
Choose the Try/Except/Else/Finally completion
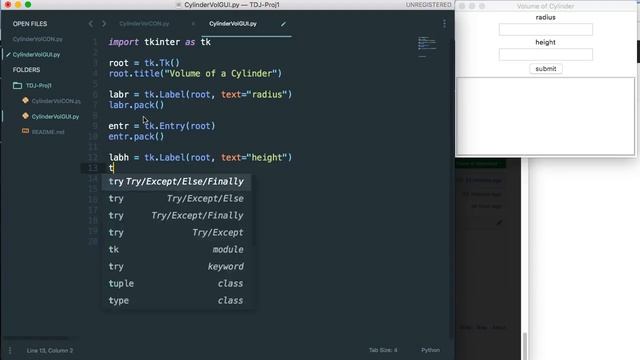[176, 182]
